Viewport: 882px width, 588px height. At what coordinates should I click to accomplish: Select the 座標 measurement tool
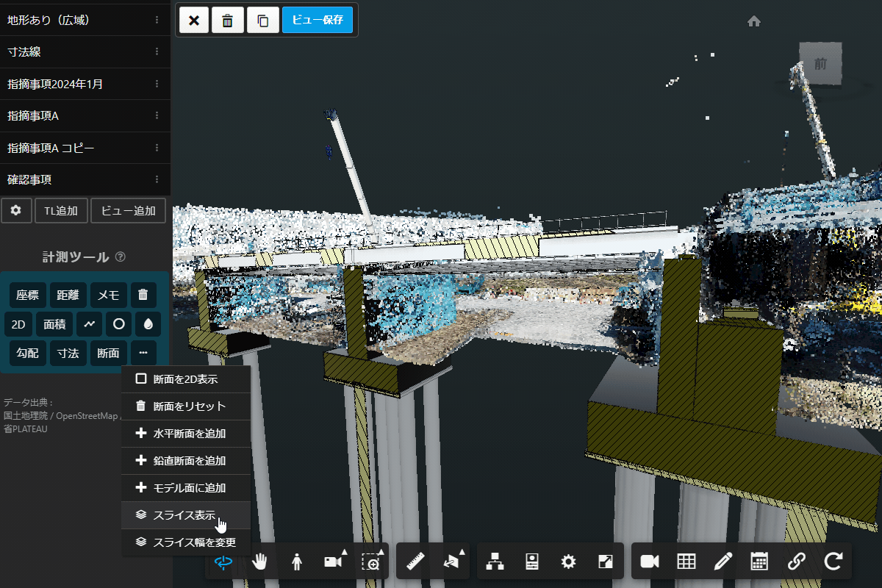[x=27, y=295]
